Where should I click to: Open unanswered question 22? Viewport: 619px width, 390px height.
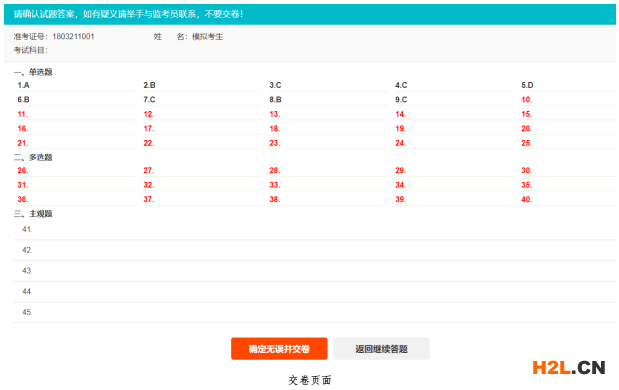click(x=148, y=143)
